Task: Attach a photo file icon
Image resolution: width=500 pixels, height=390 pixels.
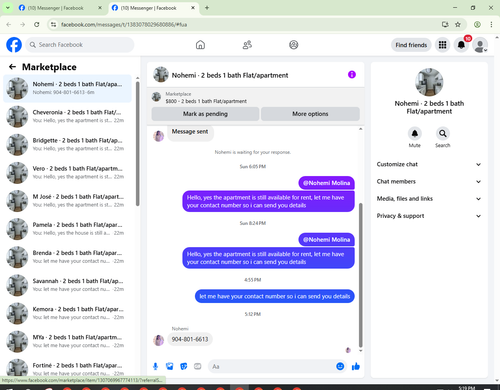Action: coord(170,366)
